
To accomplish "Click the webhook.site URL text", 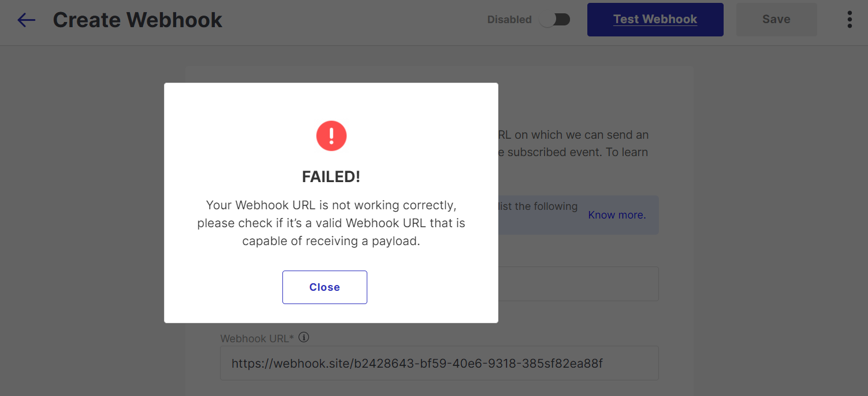I will click(x=417, y=364).
